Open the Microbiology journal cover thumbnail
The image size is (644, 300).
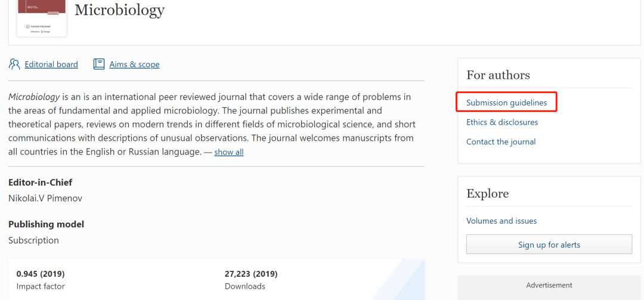[42, 18]
